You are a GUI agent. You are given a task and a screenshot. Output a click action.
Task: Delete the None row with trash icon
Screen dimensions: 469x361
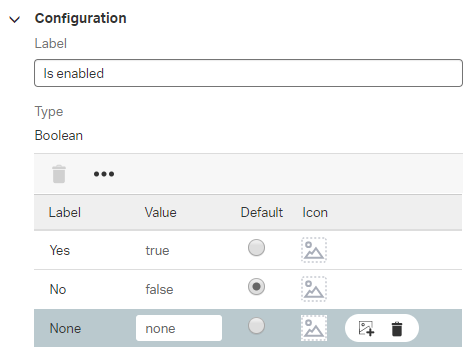coord(397,329)
